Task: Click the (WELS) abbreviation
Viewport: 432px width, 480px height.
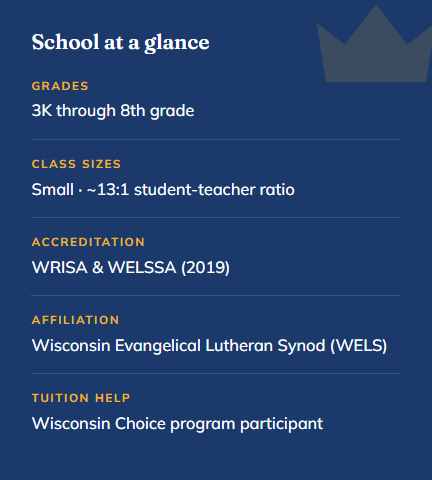Action: pos(359,346)
